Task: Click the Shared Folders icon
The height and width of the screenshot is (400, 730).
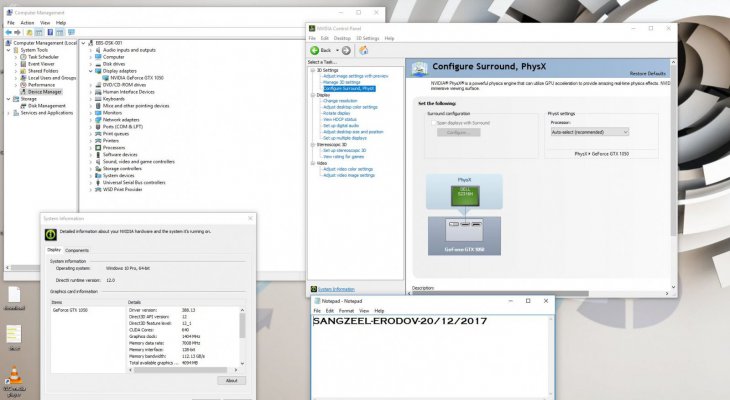Action: [23, 71]
